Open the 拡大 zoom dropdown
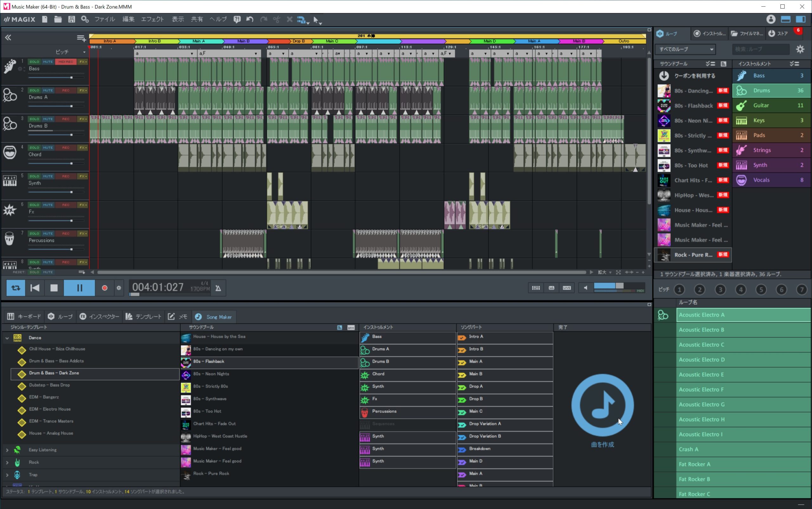 pyautogui.click(x=605, y=272)
